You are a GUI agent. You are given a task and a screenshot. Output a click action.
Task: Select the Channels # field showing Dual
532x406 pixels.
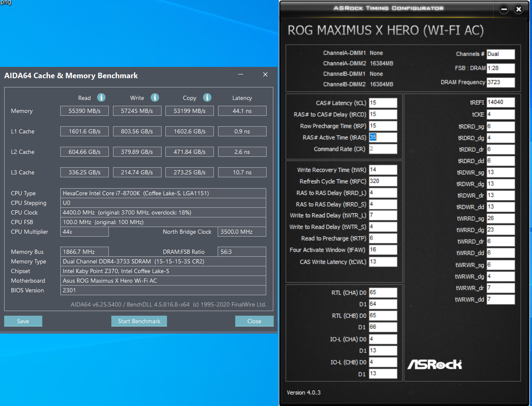(501, 54)
